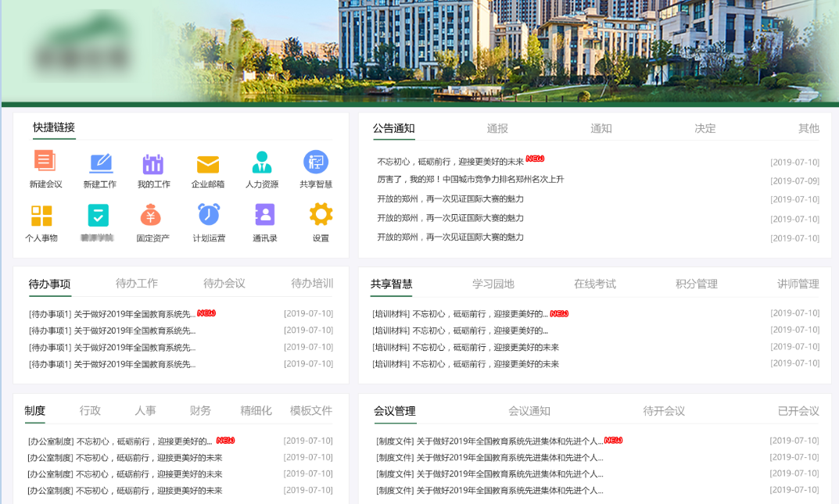Select the 待办会议 tab
This screenshot has height=504, width=839.
[x=224, y=284]
